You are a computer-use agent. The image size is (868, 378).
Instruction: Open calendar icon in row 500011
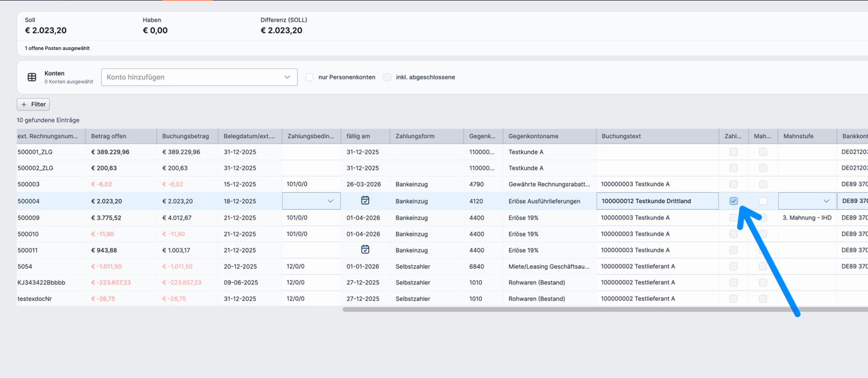coord(365,249)
